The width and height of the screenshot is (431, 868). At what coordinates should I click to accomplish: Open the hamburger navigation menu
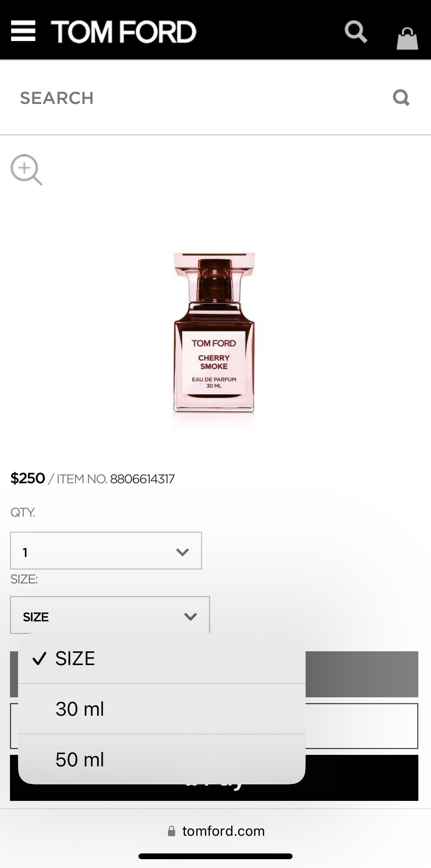(x=23, y=31)
